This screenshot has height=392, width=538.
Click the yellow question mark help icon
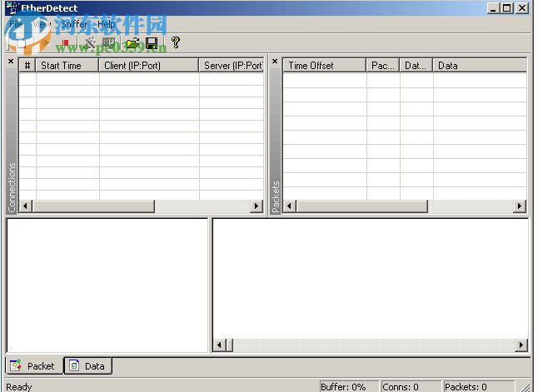pos(176,42)
